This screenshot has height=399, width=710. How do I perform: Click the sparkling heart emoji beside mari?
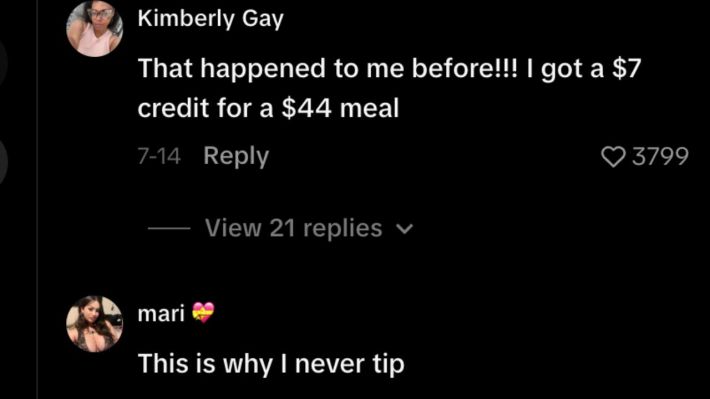[x=203, y=312]
